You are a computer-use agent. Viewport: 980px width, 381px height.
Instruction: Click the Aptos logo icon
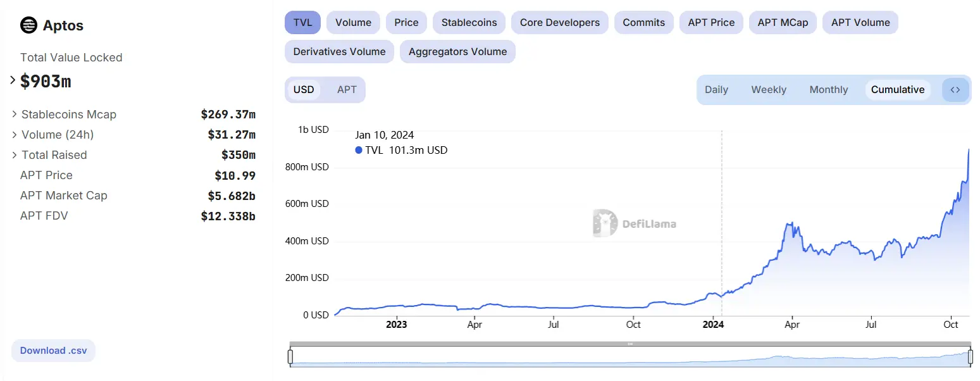click(x=28, y=25)
